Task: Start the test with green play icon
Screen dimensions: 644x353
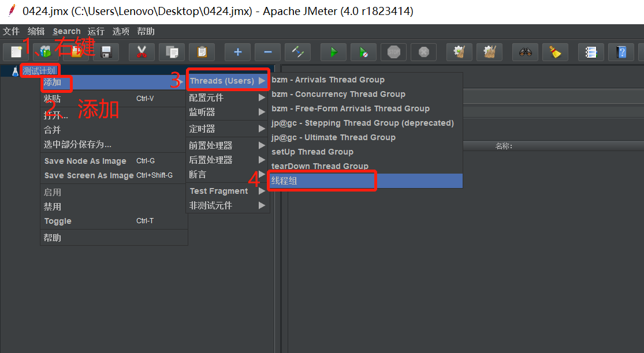Action: (x=333, y=52)
